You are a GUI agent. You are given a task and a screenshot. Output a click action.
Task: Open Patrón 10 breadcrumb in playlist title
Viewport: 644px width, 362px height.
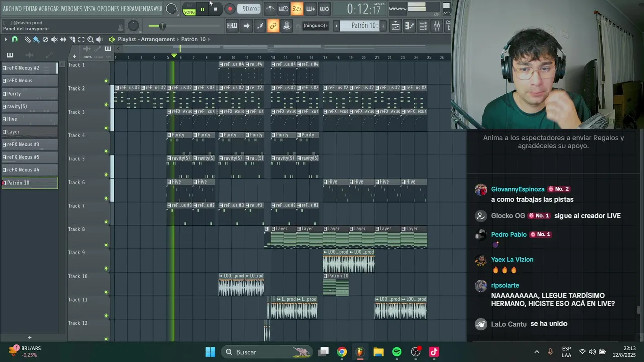coord(193,39)
